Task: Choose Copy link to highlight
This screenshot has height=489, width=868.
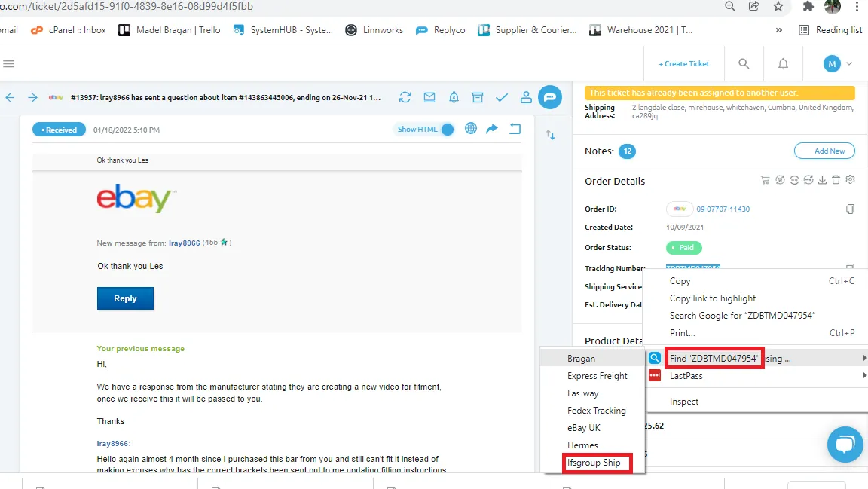Action: 755,298
